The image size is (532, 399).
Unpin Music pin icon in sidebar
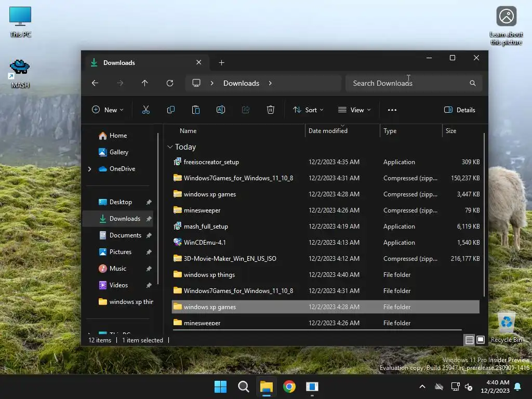click(x=149, y=269)
